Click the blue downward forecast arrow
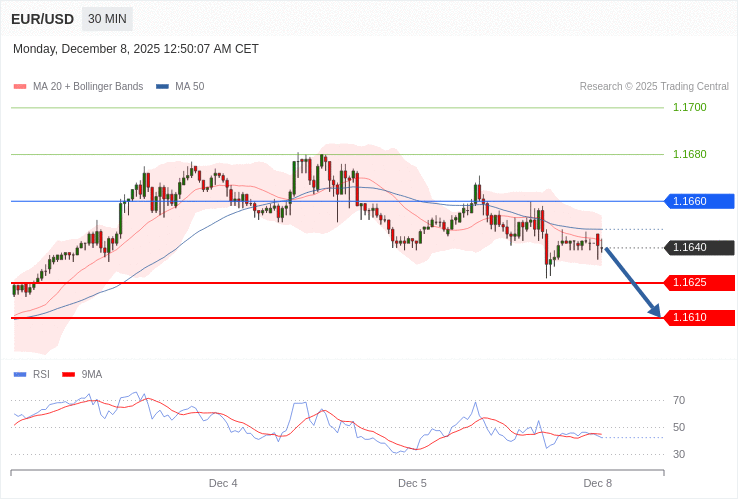Screen dimensions: 738x500 [632, 282]
